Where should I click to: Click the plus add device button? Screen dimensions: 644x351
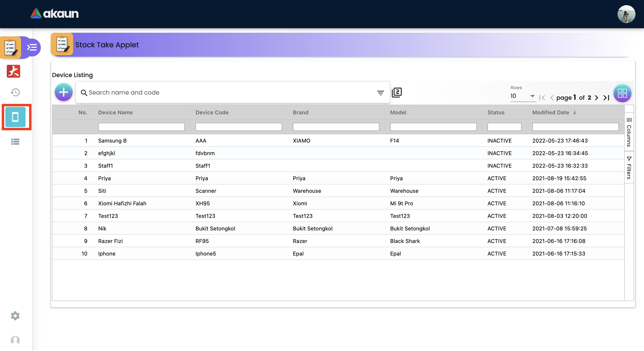click(x=63, y=92)
